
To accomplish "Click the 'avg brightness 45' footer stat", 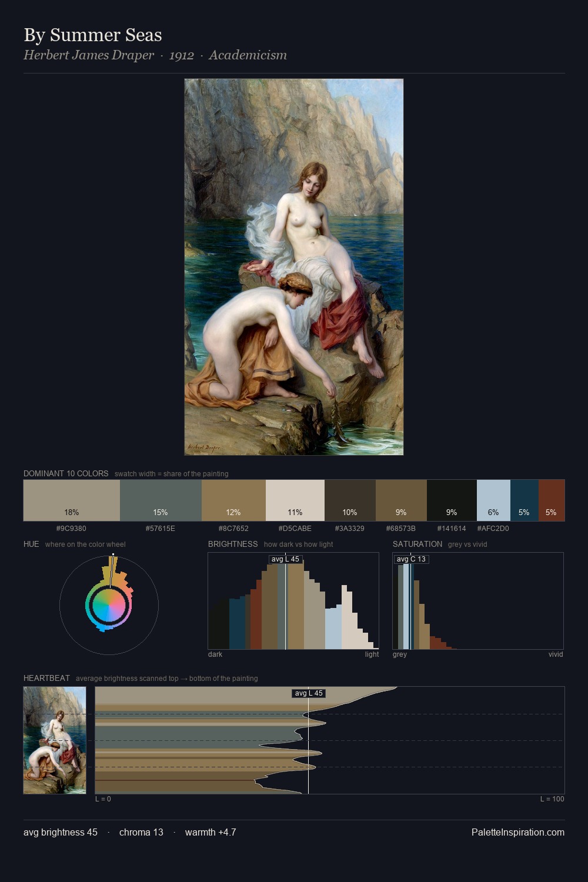I will click(61, 832).
